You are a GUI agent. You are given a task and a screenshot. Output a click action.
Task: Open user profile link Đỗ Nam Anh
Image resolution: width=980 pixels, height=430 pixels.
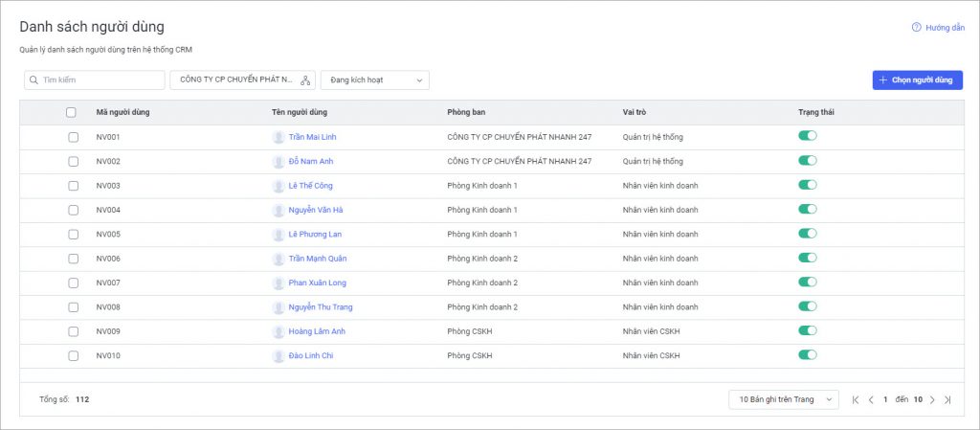pyautogui.click(x=311, y=161)
